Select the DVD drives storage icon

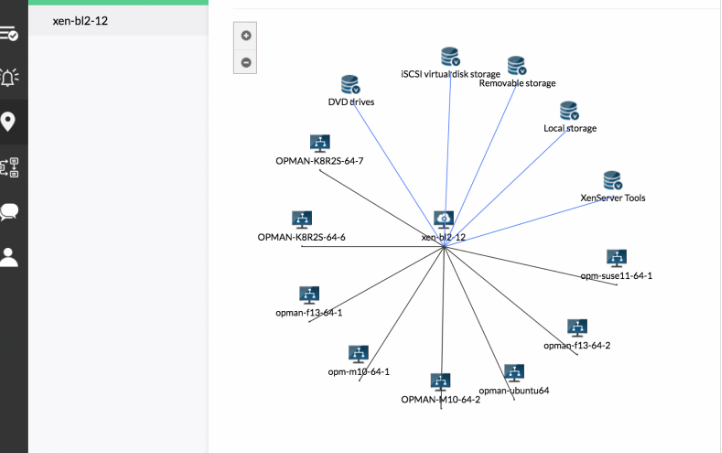pyautogui.click(x=350, y=84)
